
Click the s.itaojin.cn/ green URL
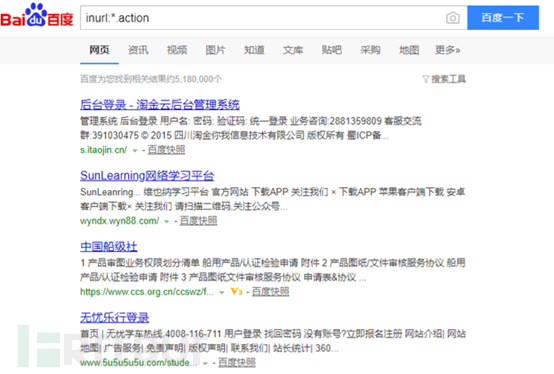pos(104,150)
